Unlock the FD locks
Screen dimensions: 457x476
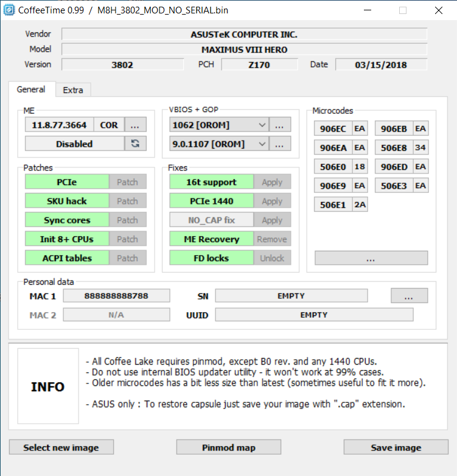coord(272,258)
